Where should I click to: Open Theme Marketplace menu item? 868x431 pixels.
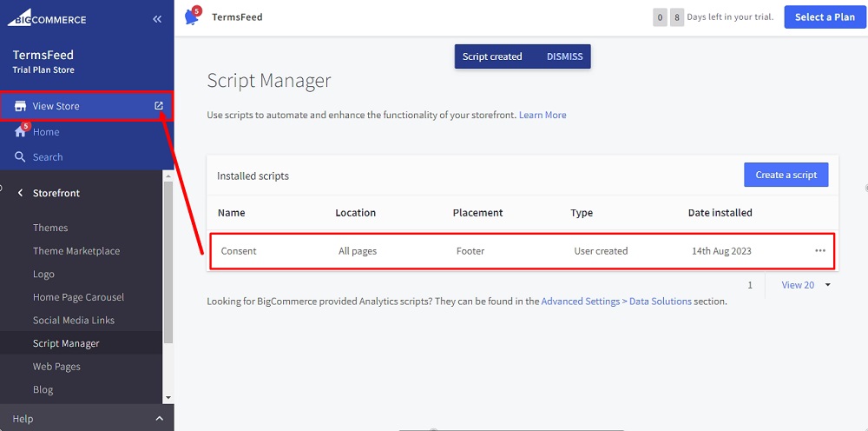click(x=76, y=251)
